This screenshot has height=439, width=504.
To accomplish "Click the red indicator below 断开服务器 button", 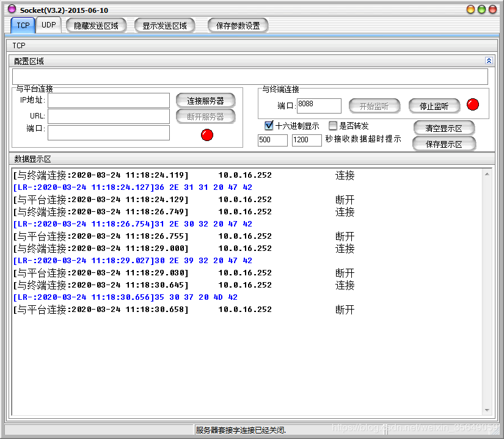I will (206, 135).
